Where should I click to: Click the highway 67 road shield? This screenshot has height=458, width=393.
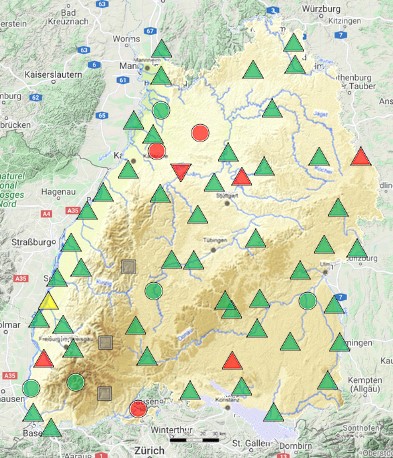pyautogui.click(x=150, y=31)
